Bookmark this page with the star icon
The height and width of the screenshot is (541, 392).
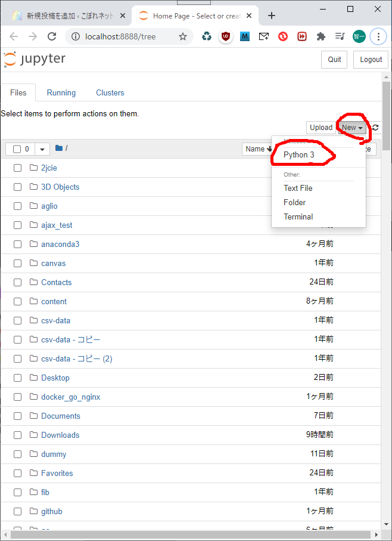[183, 36]
